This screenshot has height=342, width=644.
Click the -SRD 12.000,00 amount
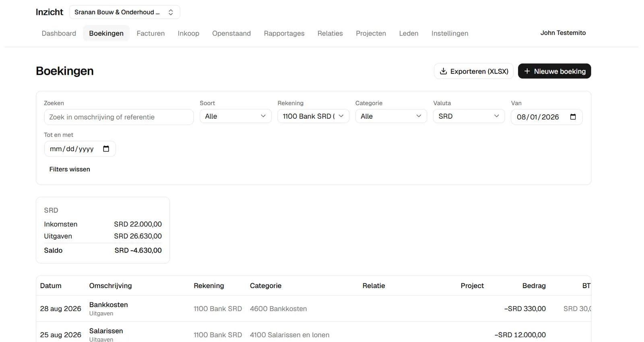pyautogui.click(x=520, y=335)
